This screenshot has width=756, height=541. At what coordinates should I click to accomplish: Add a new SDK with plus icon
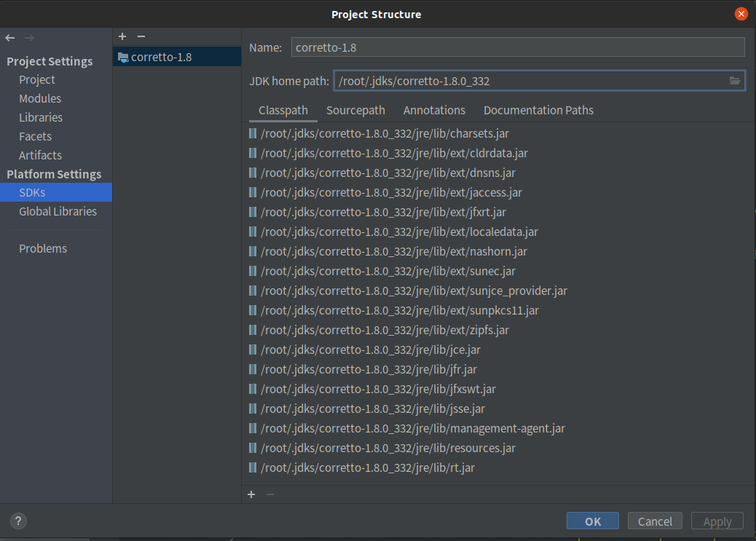coord(122,36)
